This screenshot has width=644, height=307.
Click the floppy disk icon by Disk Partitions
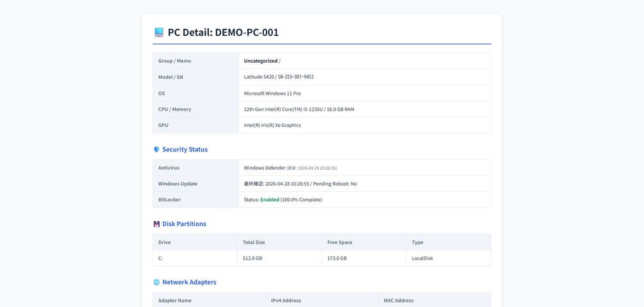click(x=156, y=224)
